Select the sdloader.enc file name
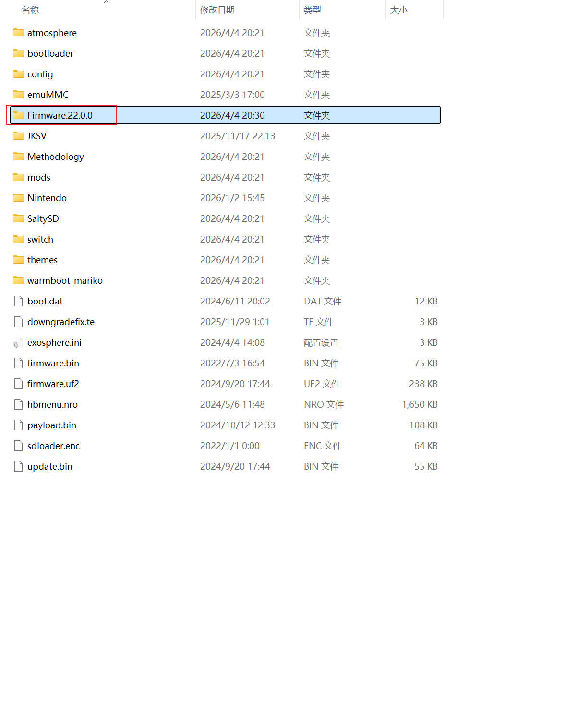 [x=53, y=446]
